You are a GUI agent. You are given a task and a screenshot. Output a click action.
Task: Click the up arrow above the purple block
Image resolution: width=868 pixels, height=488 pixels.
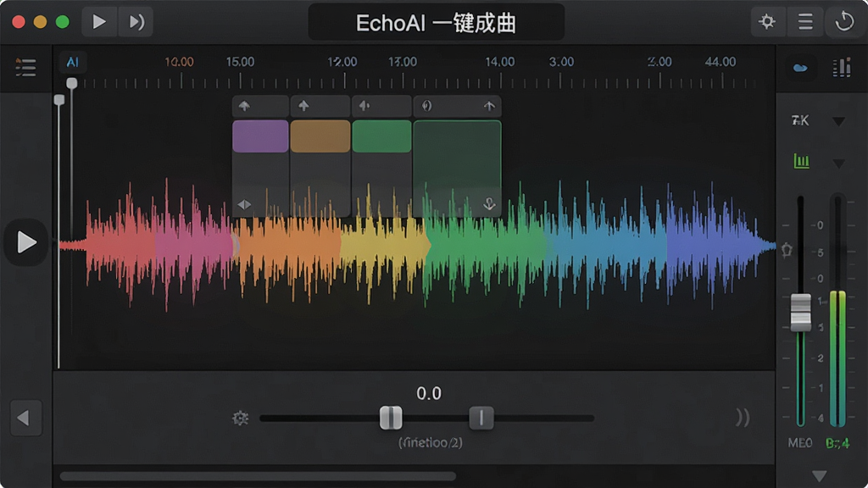(x=244, y=106)
